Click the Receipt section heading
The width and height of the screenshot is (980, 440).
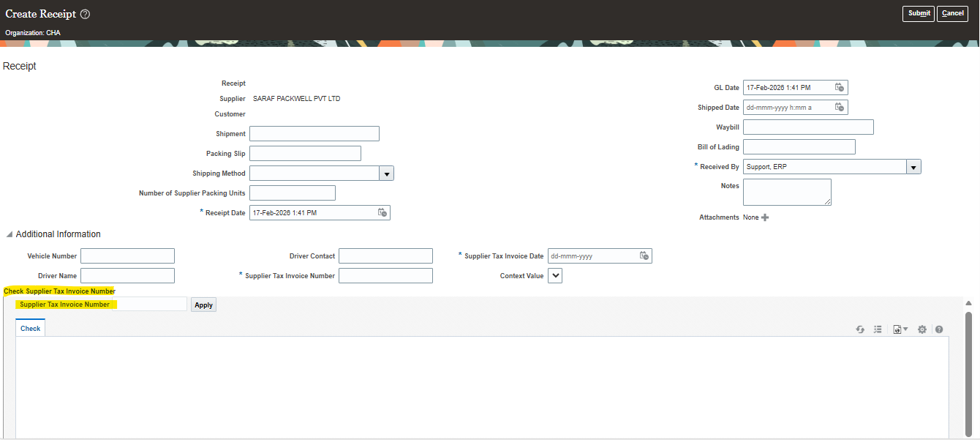coord(20,66)
